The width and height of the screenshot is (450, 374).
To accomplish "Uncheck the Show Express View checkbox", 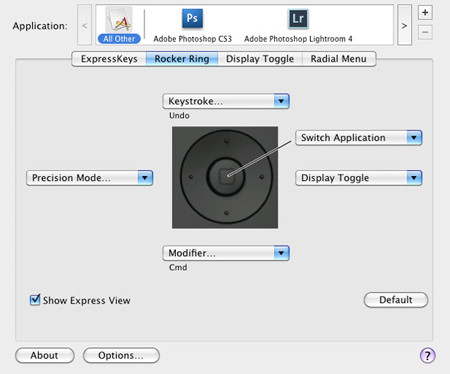I will (35, 300).
